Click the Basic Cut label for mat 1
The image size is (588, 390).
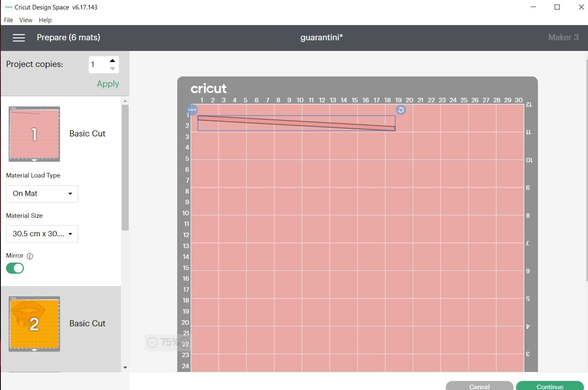click(x=87, y=134)
